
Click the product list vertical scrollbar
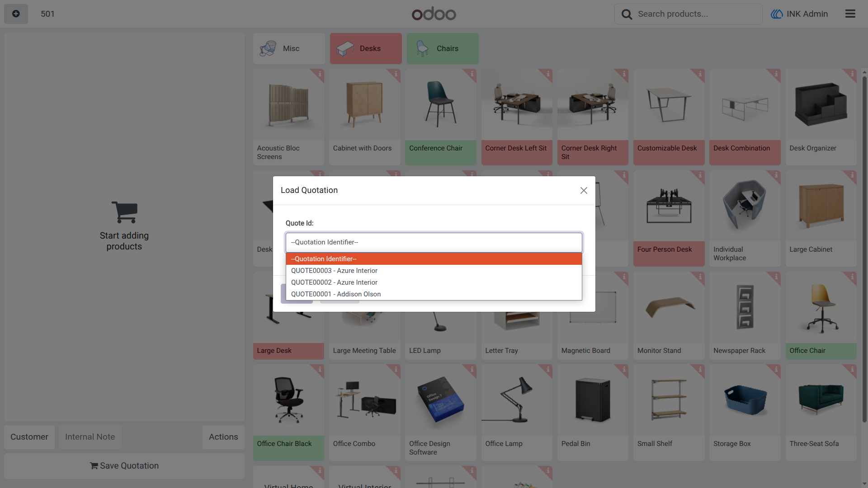pyautogui.click(x=864, y=249)
